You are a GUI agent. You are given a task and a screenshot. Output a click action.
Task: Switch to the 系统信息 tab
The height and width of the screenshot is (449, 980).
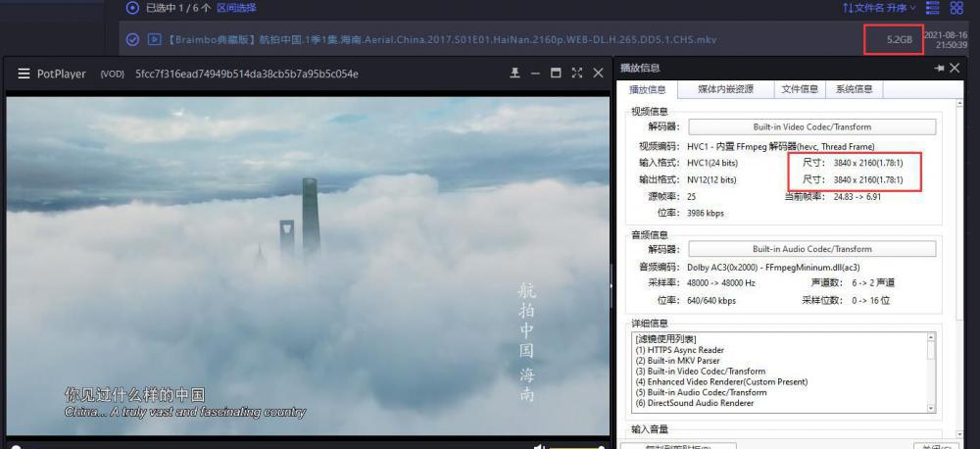tap(855, 89)
